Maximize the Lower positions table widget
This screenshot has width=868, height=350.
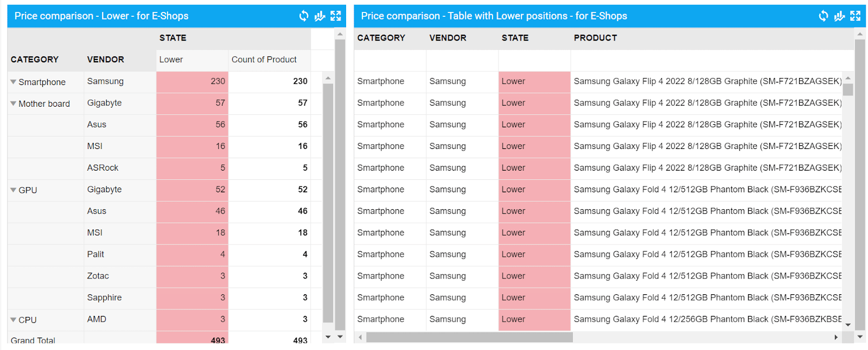tap(856, 16)
